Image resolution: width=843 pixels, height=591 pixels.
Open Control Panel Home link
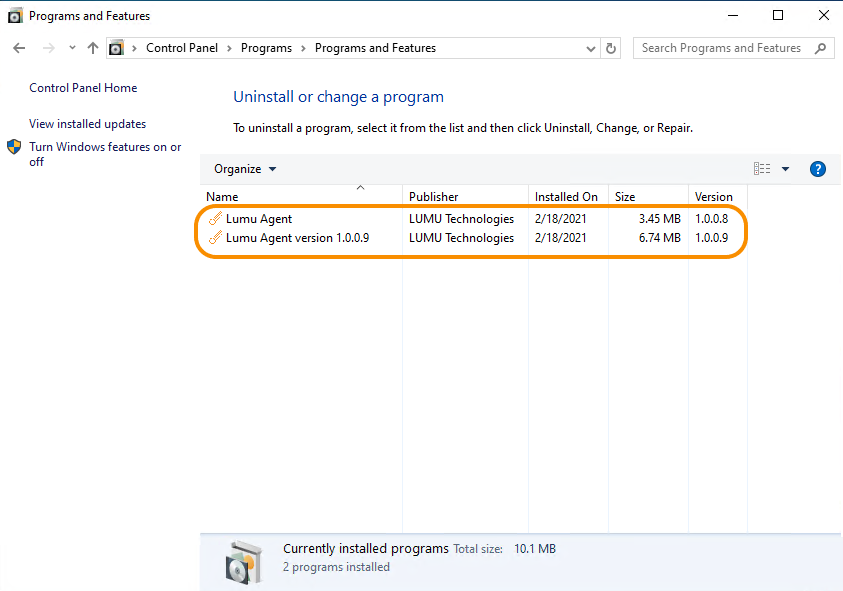(x=83, y=88)
